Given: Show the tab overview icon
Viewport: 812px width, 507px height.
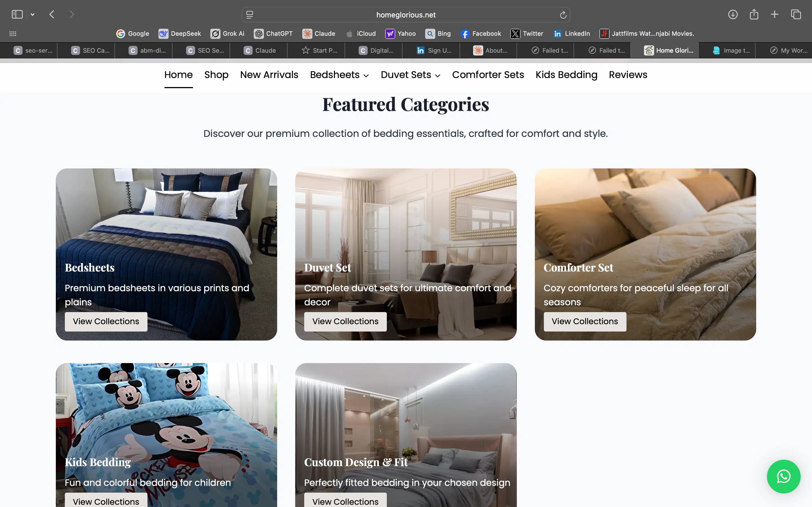Looking at the screenshot, I should tap(796, 14).
